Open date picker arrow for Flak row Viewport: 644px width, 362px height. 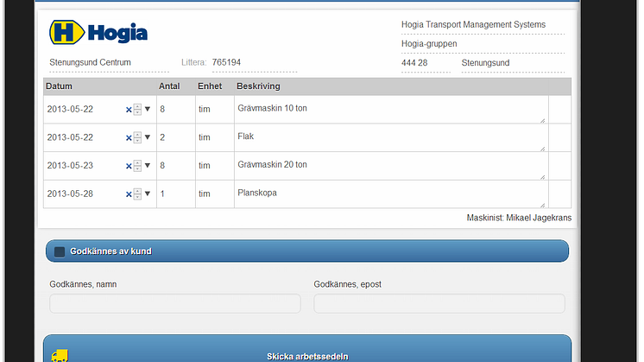pos(148,137)
